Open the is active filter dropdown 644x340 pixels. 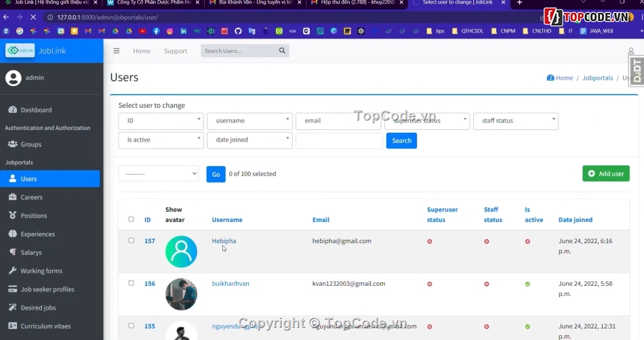[161, 140]
